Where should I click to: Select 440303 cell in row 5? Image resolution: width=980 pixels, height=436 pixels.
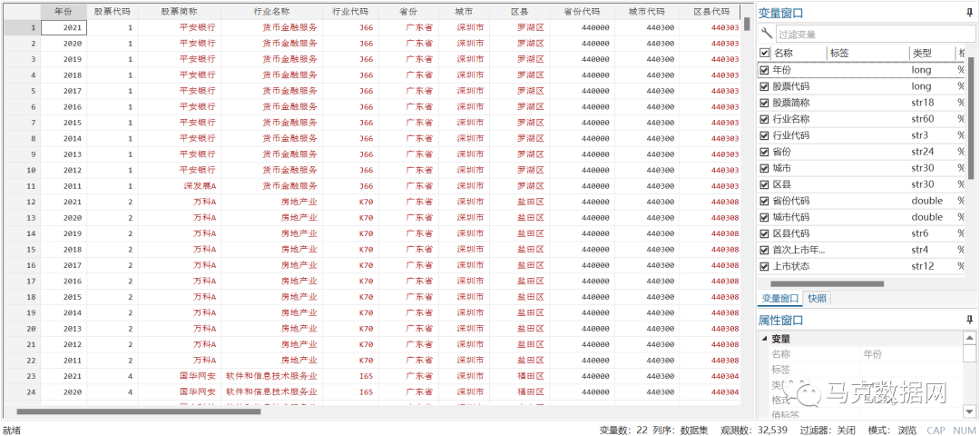[x=710, y=91]
